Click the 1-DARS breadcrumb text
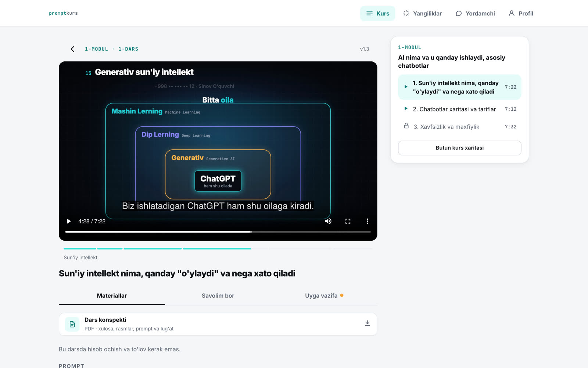588x368 pixels. 128,49
